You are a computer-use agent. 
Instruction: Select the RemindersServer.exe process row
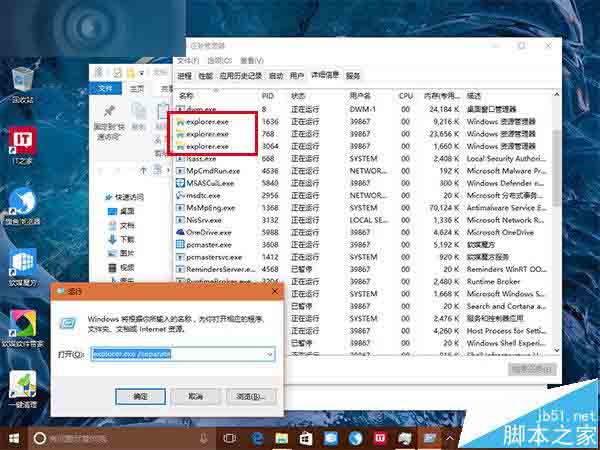coord(361,269)
